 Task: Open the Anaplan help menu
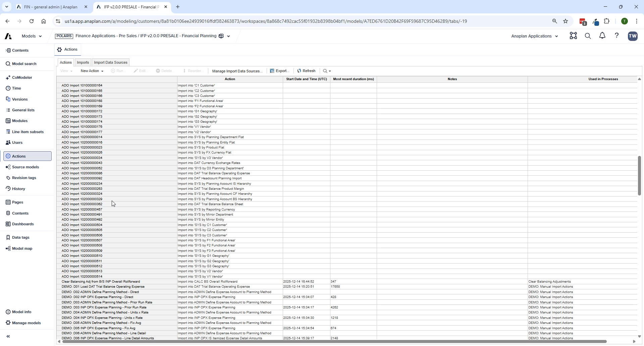(x=617, y=36)
